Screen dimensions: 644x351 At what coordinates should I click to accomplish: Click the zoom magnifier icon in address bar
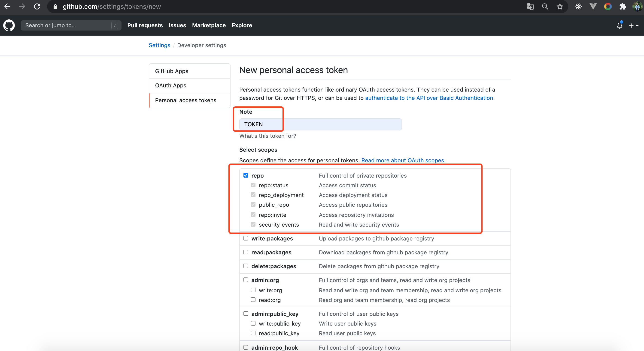click(545, 6)
